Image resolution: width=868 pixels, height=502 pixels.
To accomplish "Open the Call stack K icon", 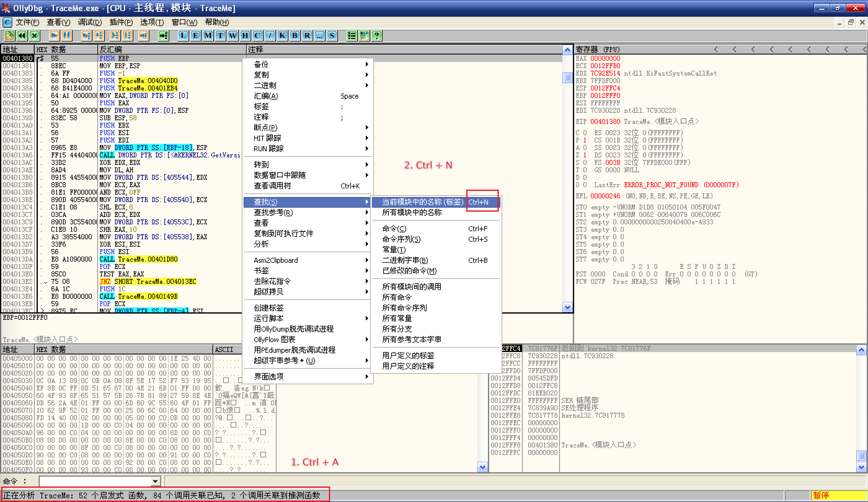I will tap(282, 35).
